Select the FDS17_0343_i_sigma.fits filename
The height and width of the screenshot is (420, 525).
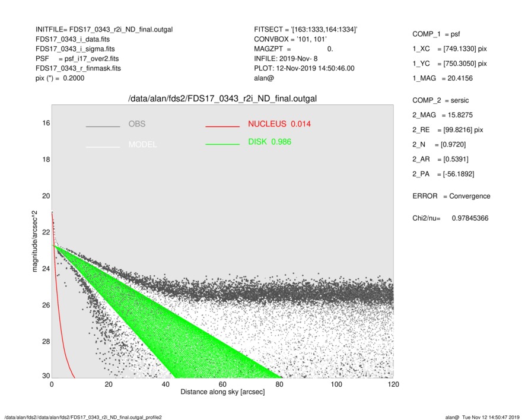coord(75,49)
